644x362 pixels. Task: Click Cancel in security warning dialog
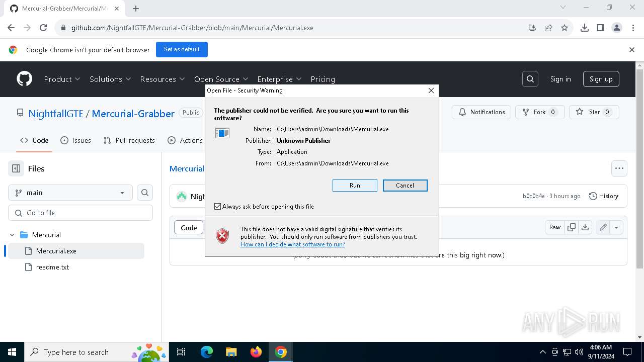click(x=405, y=186)
